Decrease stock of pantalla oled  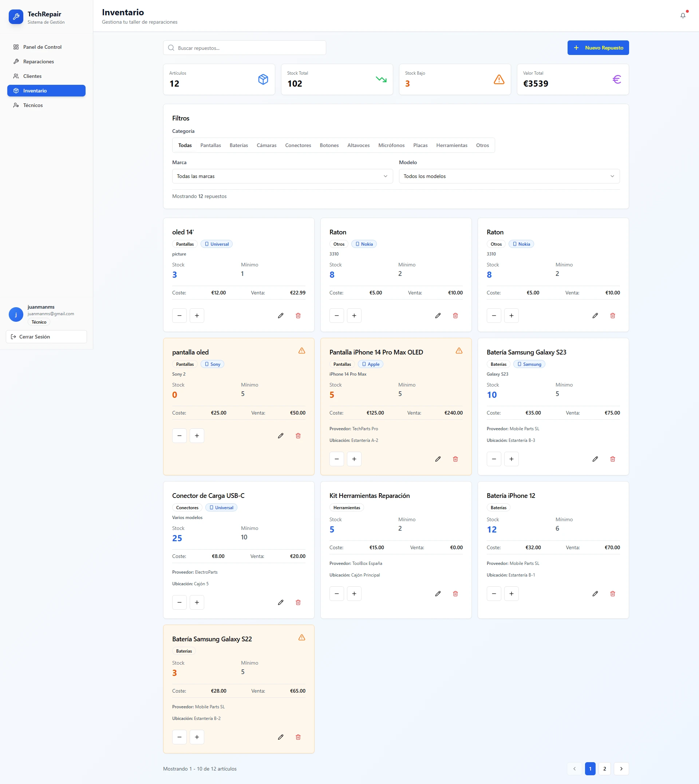pyautogui.click(x=179, y=436)
